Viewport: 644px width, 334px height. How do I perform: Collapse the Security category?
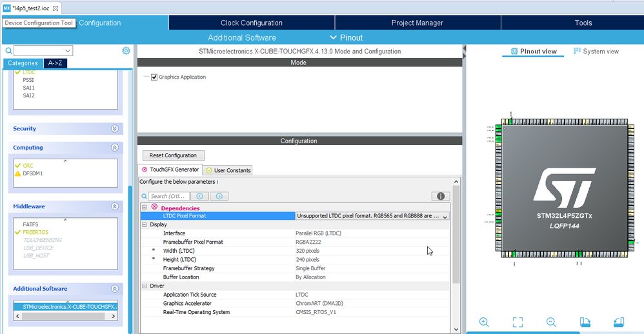click(115, 128)
